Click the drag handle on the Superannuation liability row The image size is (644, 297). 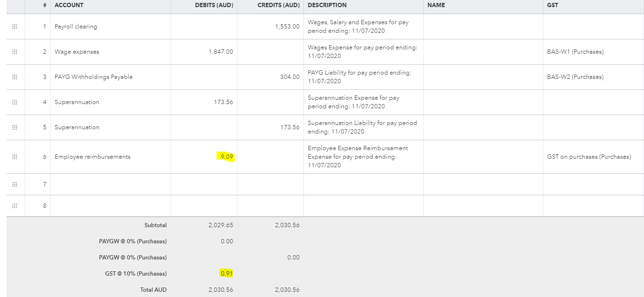(x=15, y=127)
